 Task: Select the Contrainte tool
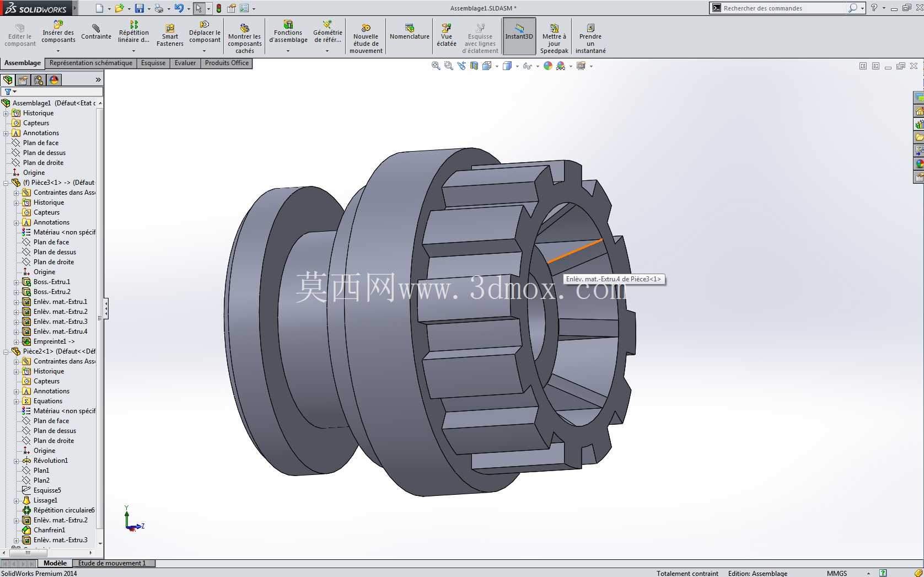(96, 32)
